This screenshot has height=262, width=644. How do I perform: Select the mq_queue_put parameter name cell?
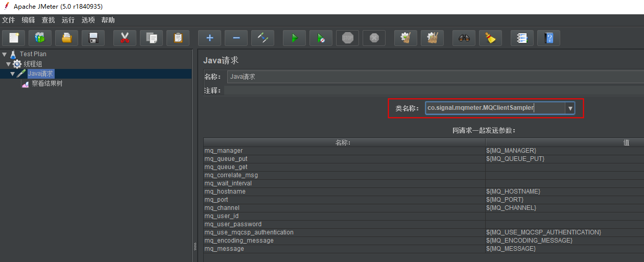click(344, 159)
